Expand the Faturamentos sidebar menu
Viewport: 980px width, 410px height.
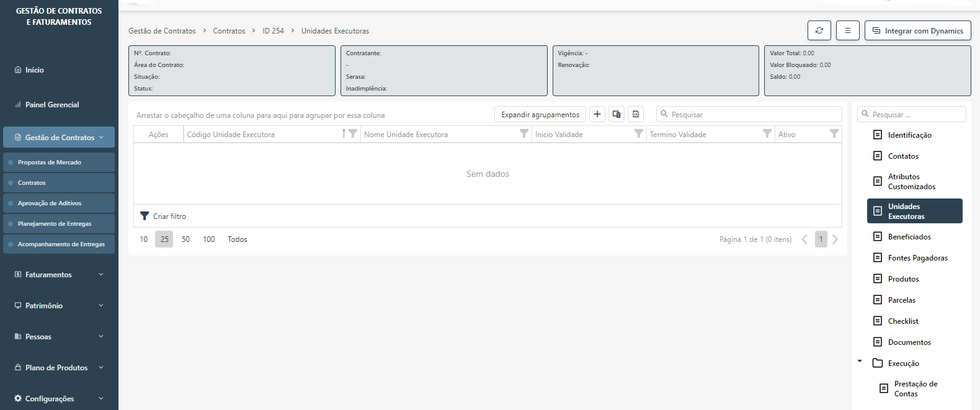pyautogui.click(x=59, y=275)
